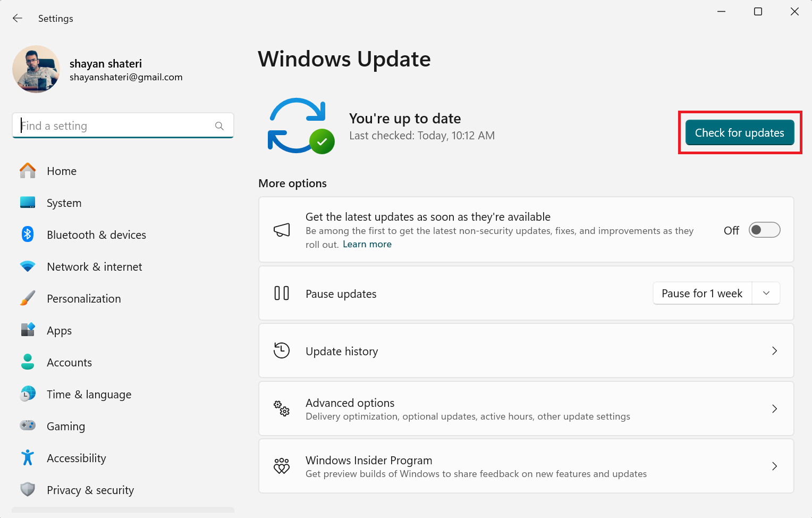Open the Home settings page
Image resolution: width=812 pixels, height=518 pixels.
tap(123, 171)
